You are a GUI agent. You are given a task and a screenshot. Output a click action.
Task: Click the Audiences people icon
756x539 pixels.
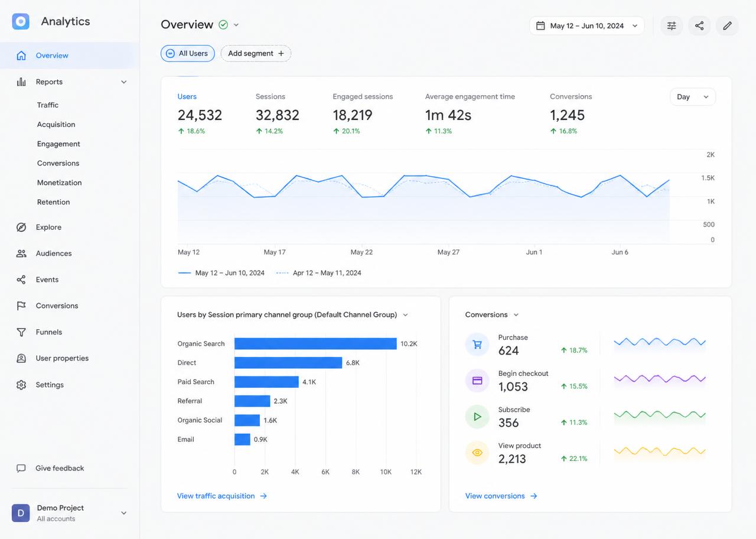[21, 254]
